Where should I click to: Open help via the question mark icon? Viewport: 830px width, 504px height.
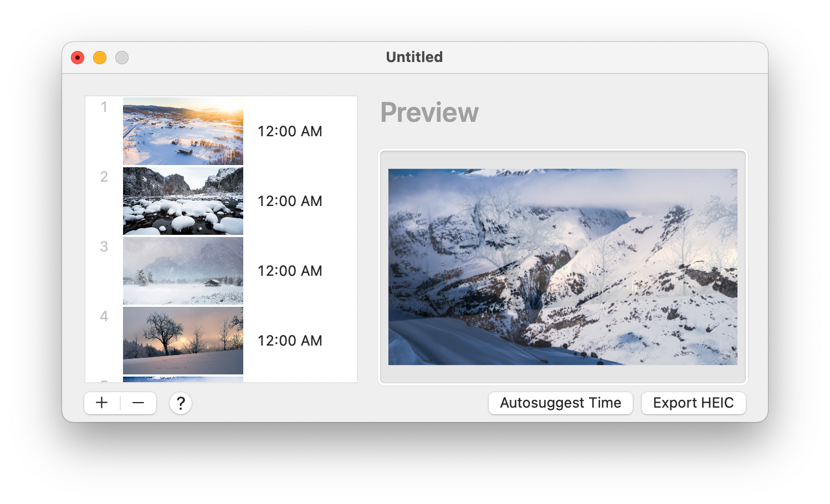coord(180,403)
